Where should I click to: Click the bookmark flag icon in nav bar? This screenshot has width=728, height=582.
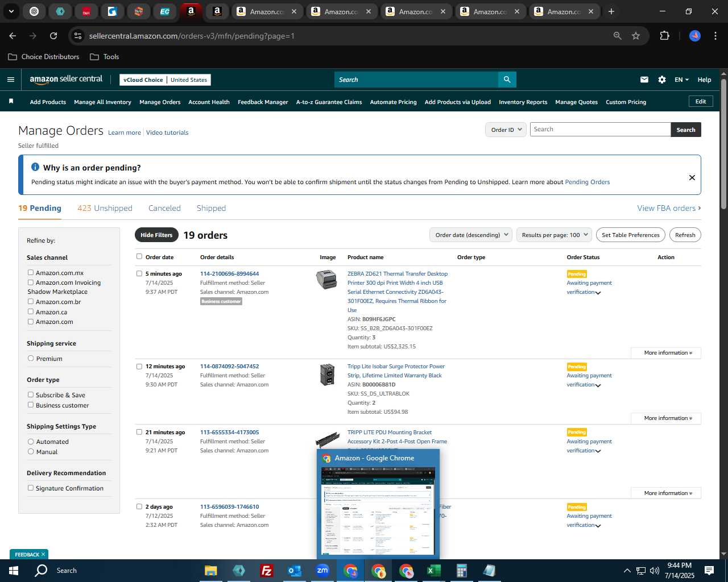11,101
